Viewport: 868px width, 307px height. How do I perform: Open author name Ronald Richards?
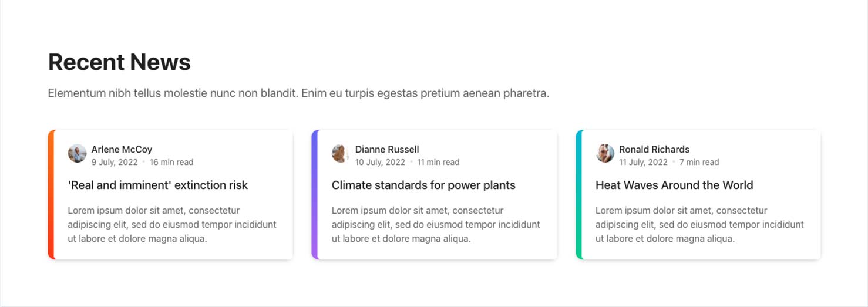click(654, 149)
